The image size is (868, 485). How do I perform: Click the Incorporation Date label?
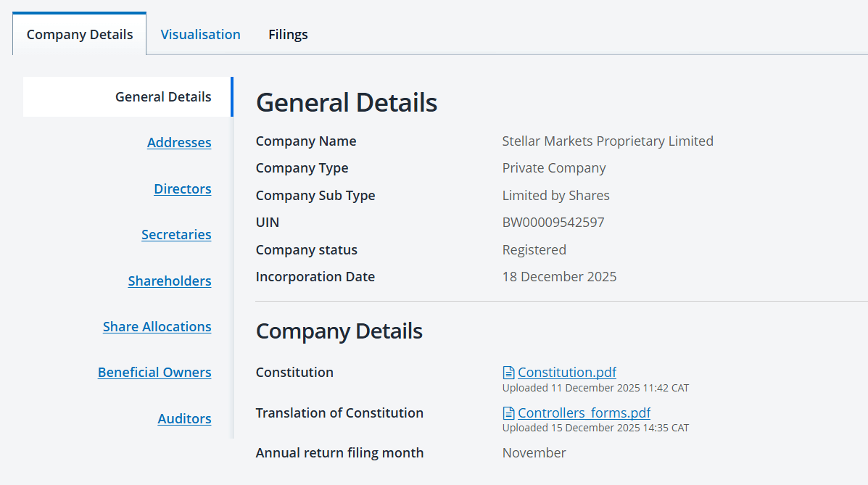(x=315, y=277)
